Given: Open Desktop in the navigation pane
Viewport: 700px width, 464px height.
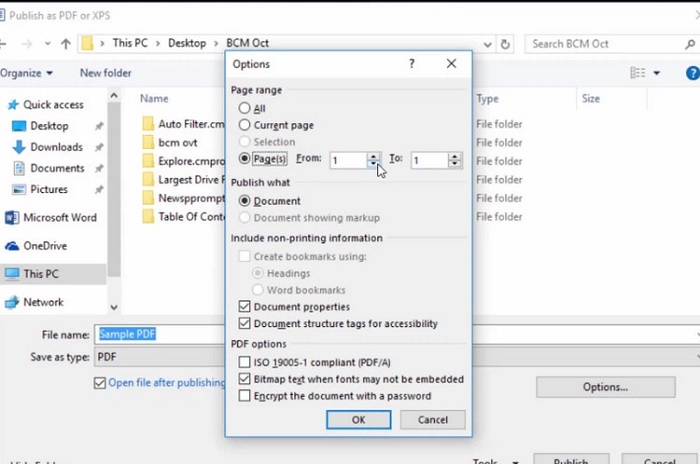Looking at the screenshot, I should pos(40,126).
